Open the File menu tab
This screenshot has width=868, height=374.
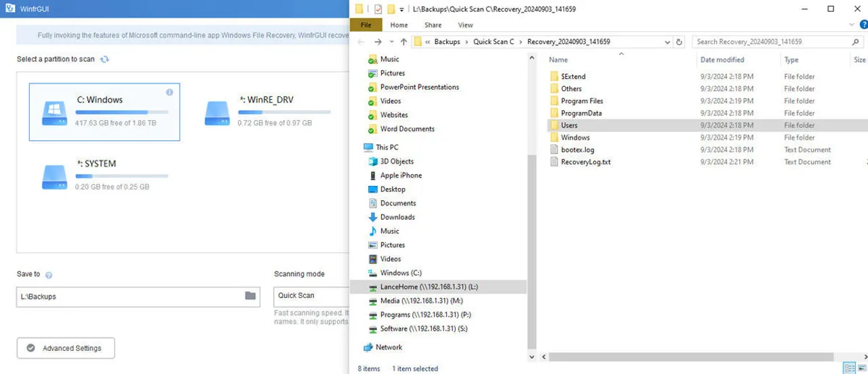click(366, 25)
